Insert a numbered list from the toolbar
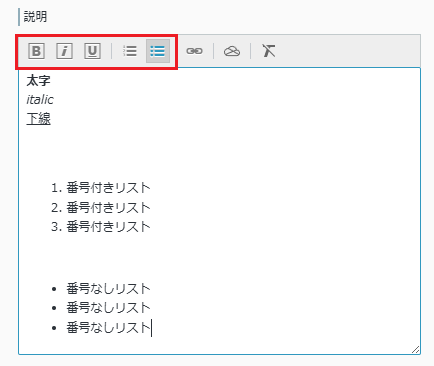Screen dimensions: 434x366 click(130, 51)
